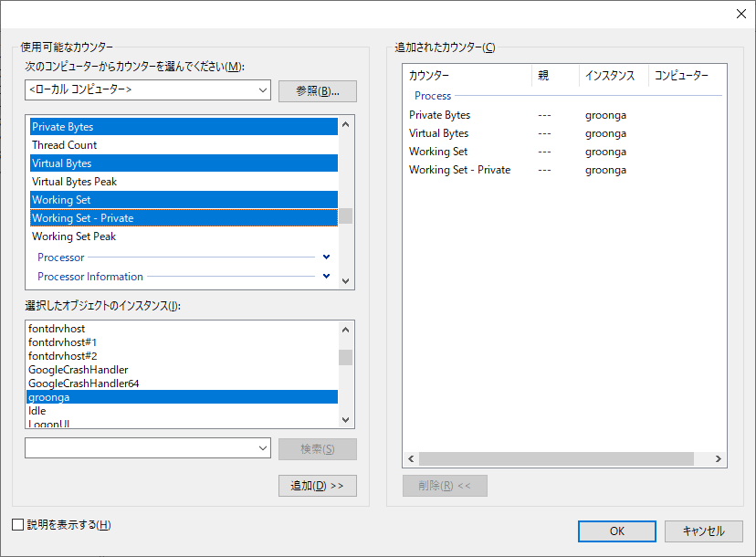The height and width of the screenshot is (557, 756).
Task: Open the instance search combo box dropdown
Action: coord(263,448)
